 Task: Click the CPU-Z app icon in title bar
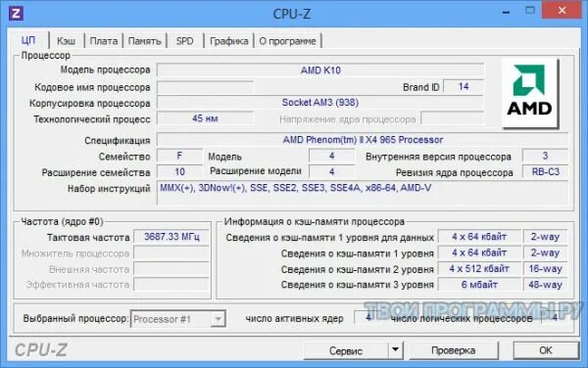point(16,14)
